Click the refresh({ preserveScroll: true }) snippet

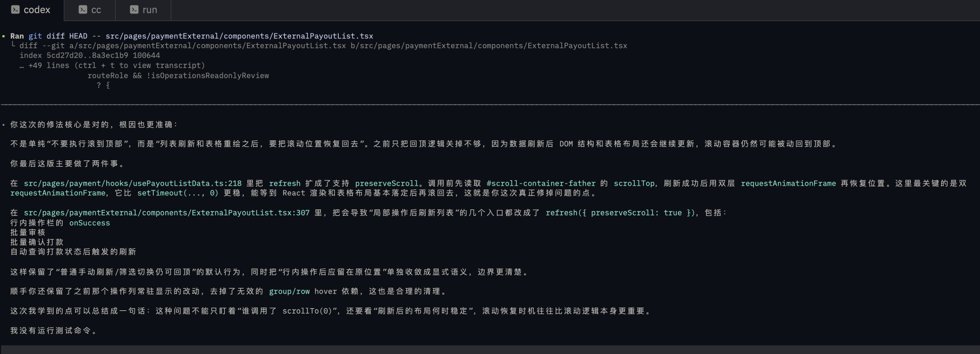[x=620, y=213]
